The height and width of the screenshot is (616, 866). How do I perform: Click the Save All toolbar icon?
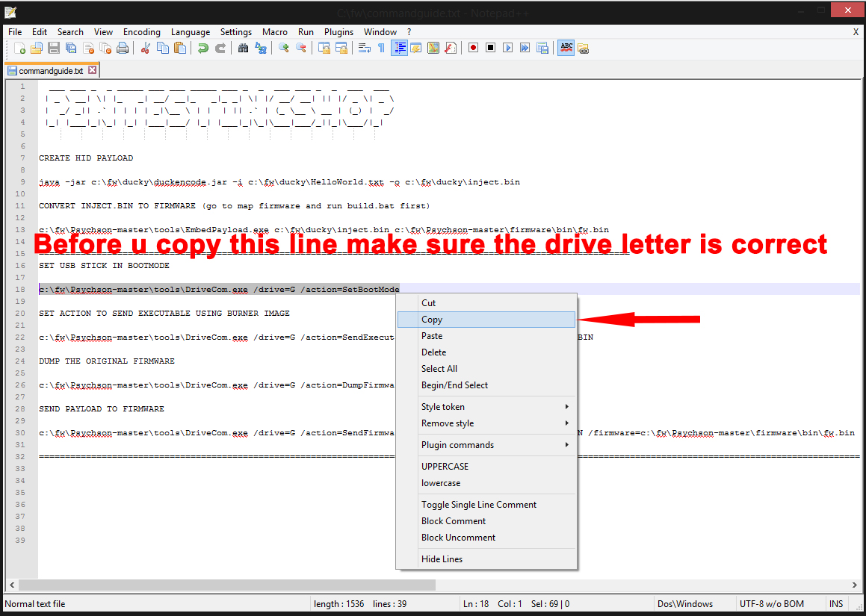[71, 48]
